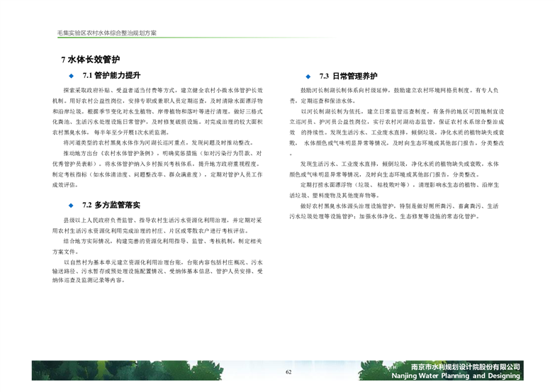The width and height of the screenshot is (555, 392).
Task: Click the 7.2 多方监管落实 section heading
Action: [112, 205]
